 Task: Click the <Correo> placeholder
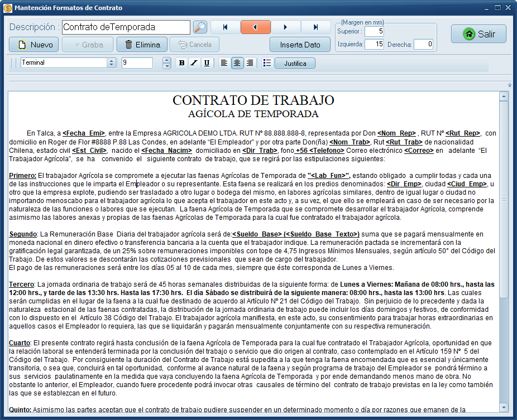click(419, 151)
